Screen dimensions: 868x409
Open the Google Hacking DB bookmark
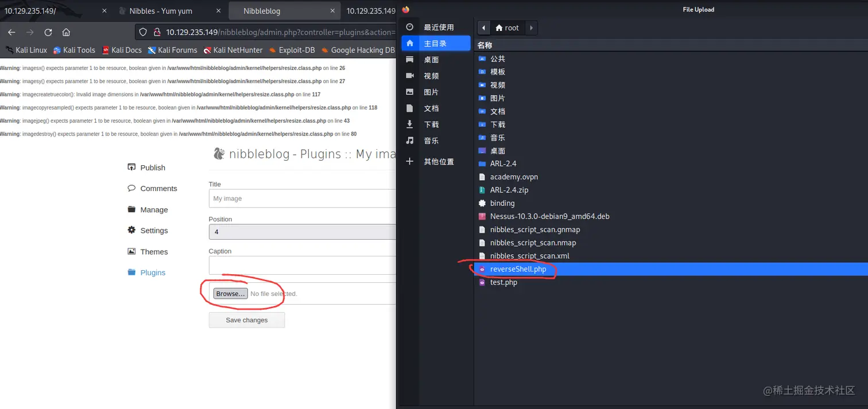[x=358, y=50]
